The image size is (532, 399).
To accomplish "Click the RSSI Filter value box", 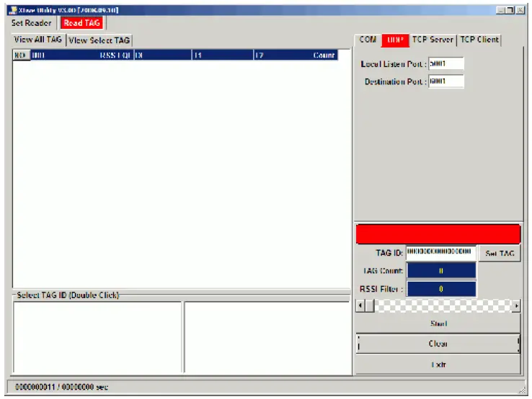I will point(441,289).
